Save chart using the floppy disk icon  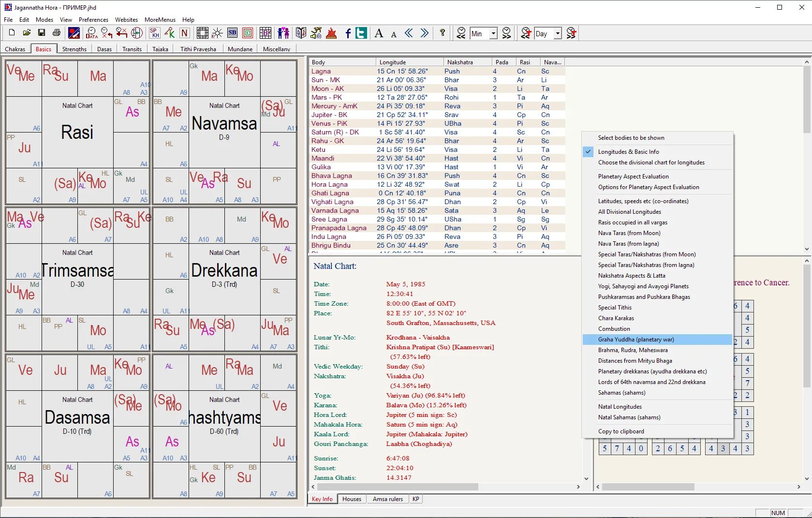pyautogui.click(x=42, y=33)
